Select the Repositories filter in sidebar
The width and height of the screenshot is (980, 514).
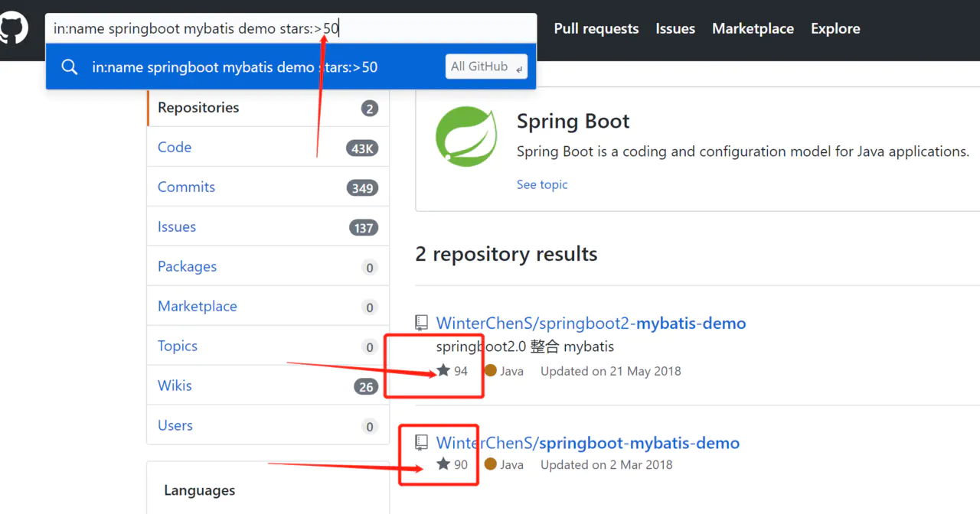[x=198, y=108]
